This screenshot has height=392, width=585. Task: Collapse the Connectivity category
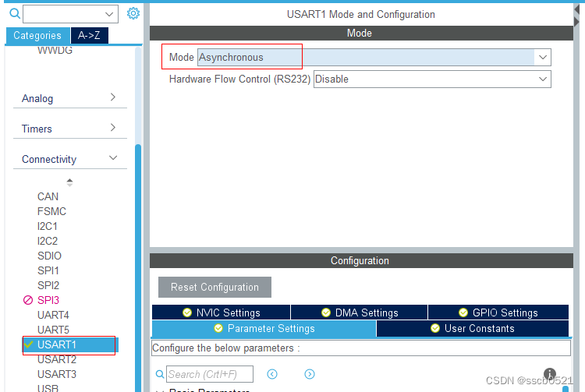coord(69,159)
